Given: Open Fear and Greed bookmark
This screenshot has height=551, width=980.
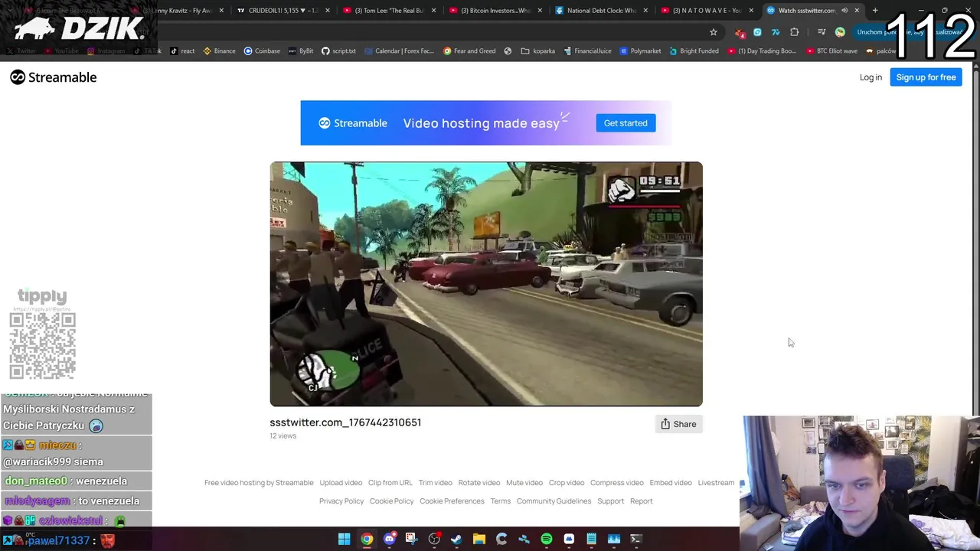Looking at the screenshot, I should point(469,51).
